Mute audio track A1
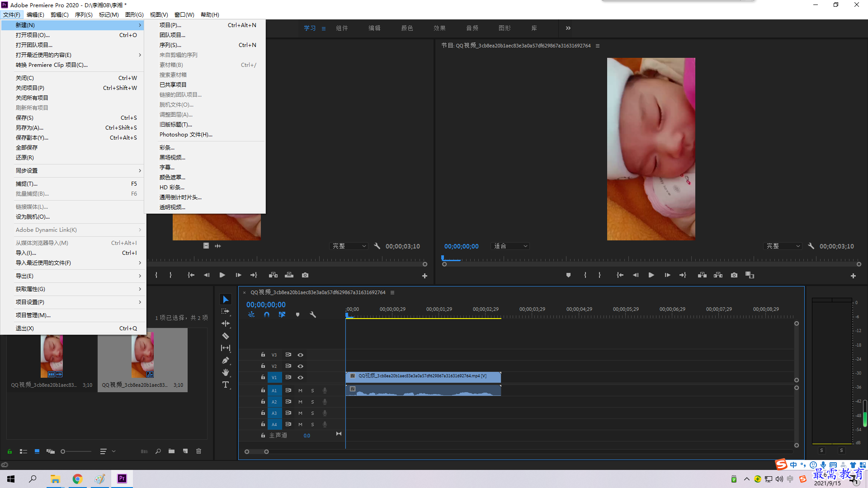Viewport: 868px width, 488px height. click(300, 390)
